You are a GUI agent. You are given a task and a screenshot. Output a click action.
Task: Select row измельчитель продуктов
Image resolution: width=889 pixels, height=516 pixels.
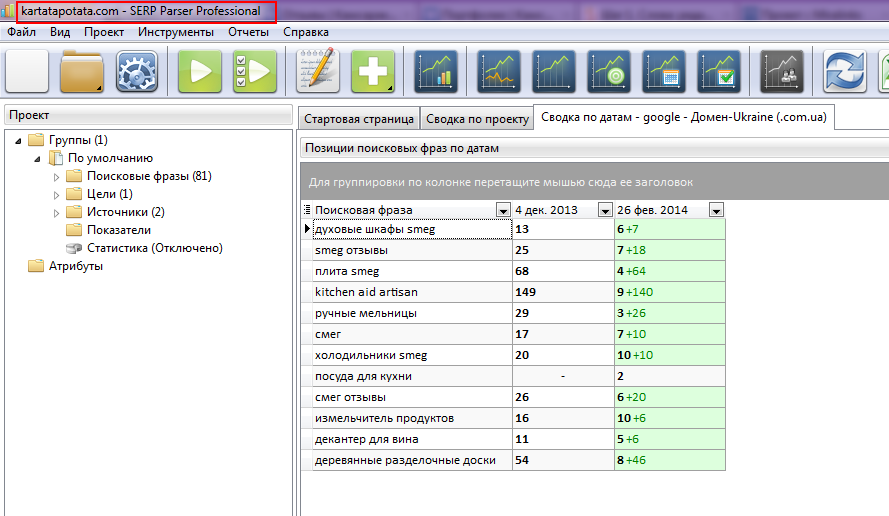pyautogui.click(x=412, y=418)
